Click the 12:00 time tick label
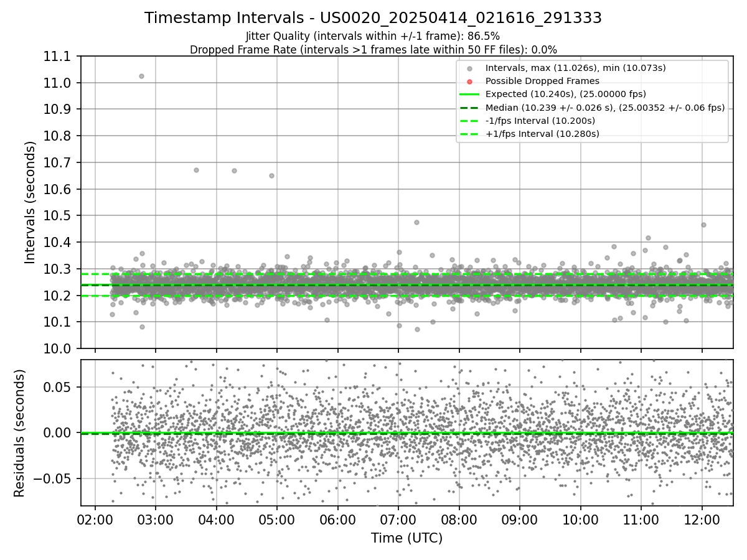Image resolution: width=747 pixels, height=560 pixels. [x=702, y=520]
